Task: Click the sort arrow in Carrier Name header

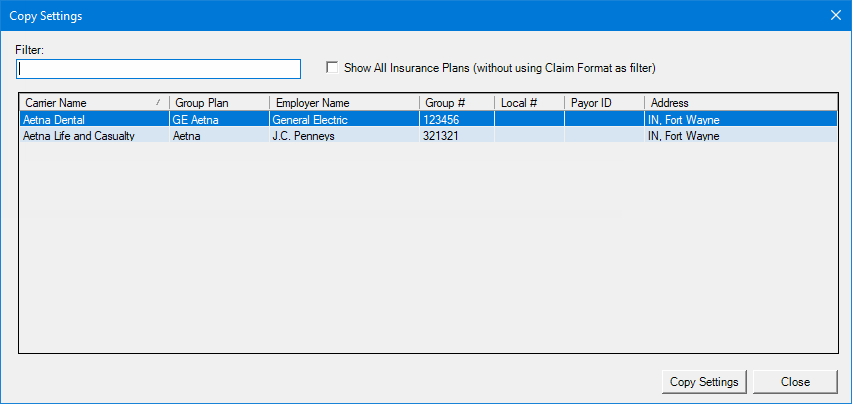Action: pyautogui.click(x=158, y=103)
